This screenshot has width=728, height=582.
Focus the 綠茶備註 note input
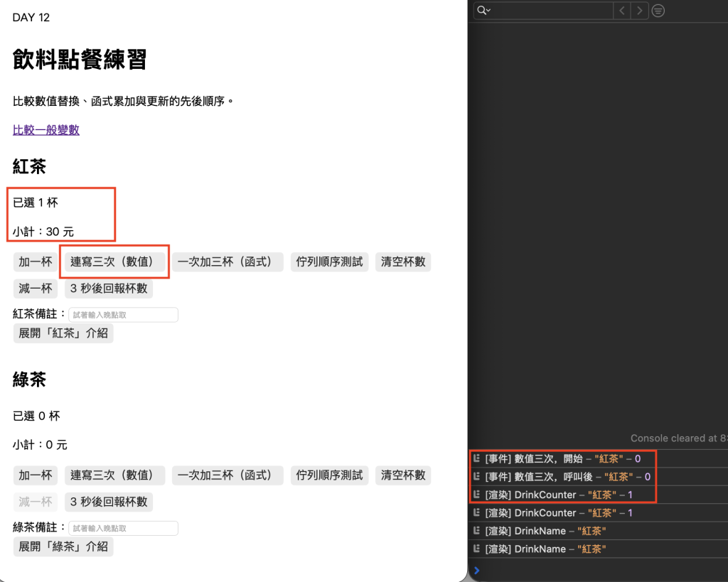[x=123, y=528]
